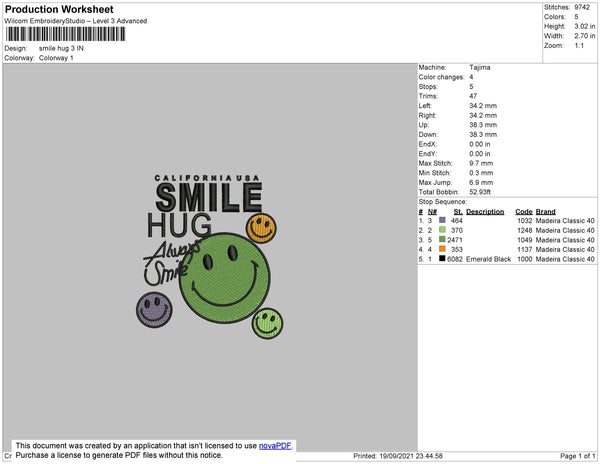
Task: Click the Zoom value '1:1'
Action: pyautogui.click(x=579, y=46)
